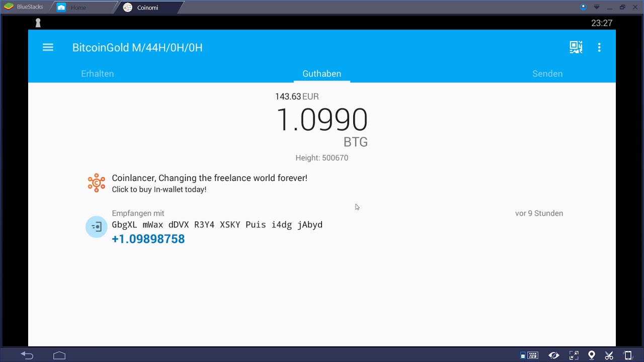Click the 23:27 clock

(x=602, y=23)
